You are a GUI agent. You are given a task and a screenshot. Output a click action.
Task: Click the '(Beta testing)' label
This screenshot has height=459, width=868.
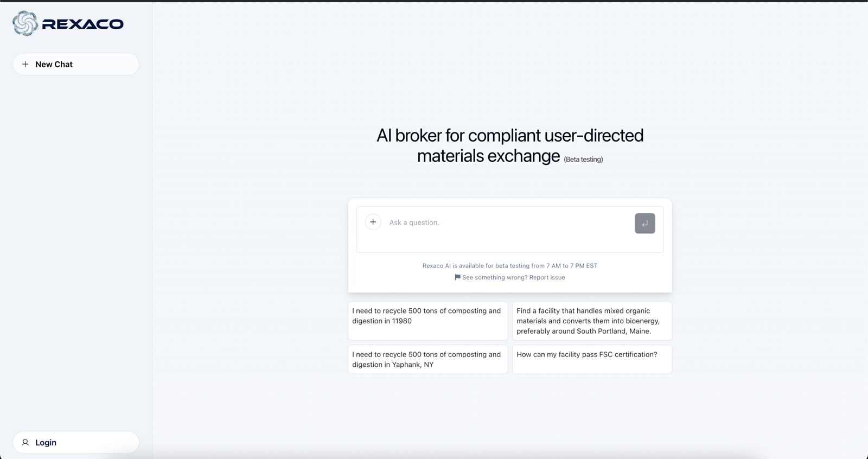coord(583,160)
